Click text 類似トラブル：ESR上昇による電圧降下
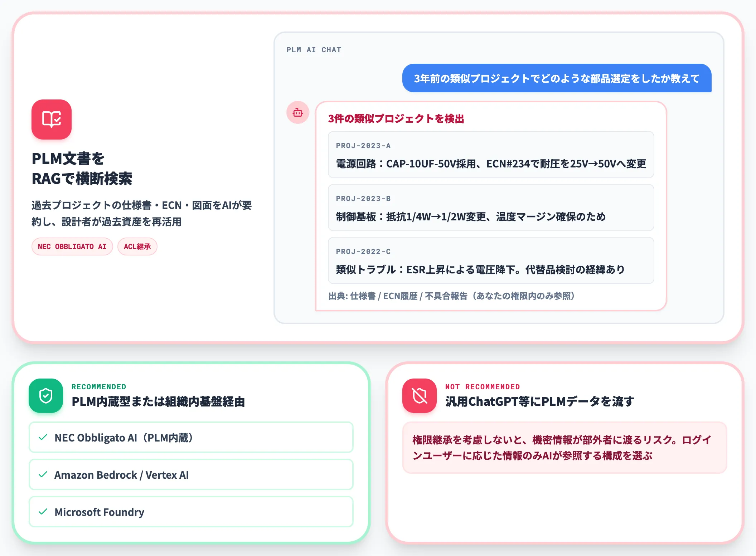This screenshot has height=556, width=756. pyautogui.click(x=480, y=270)
